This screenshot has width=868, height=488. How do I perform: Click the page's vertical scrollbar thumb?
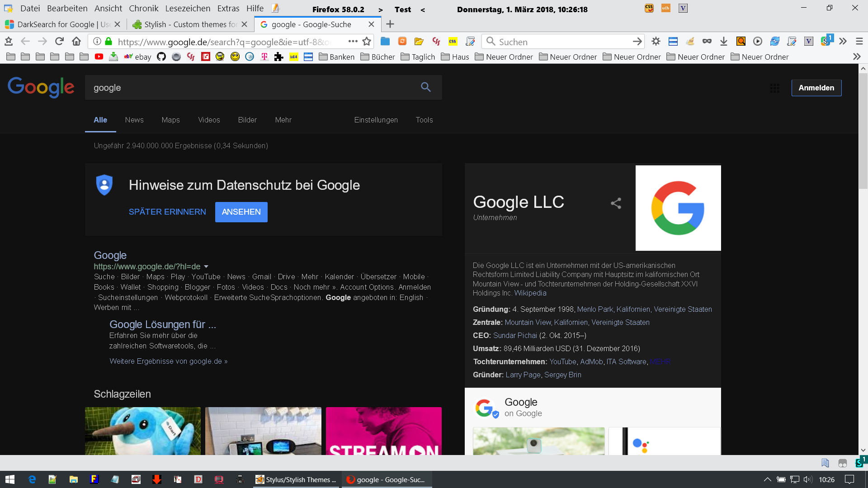point(863,131)
